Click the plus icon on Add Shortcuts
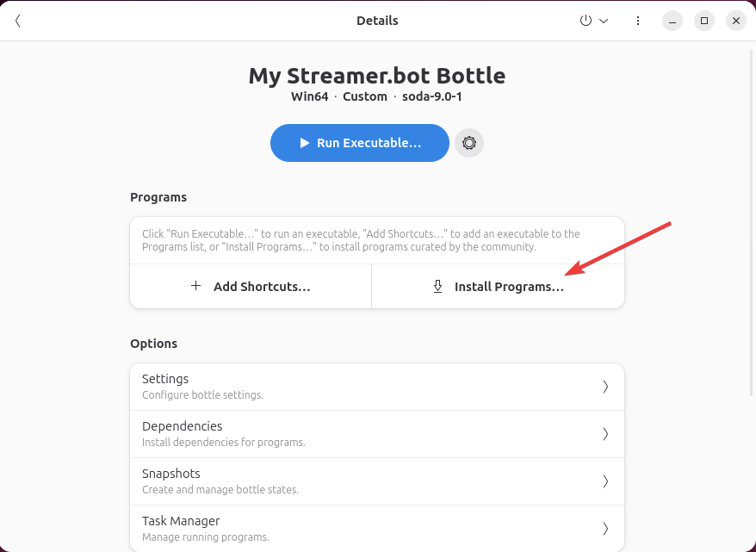This screenshot has width=756, height=552. 195,286
